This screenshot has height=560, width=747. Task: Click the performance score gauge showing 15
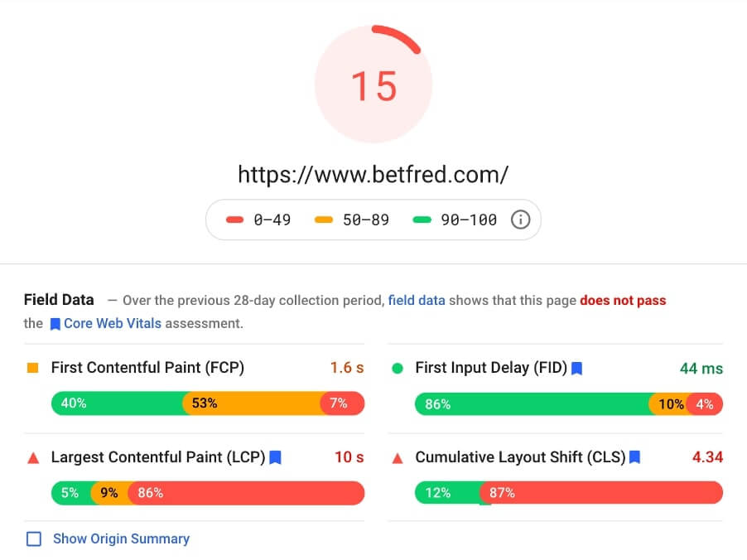(x=373, y=84)
